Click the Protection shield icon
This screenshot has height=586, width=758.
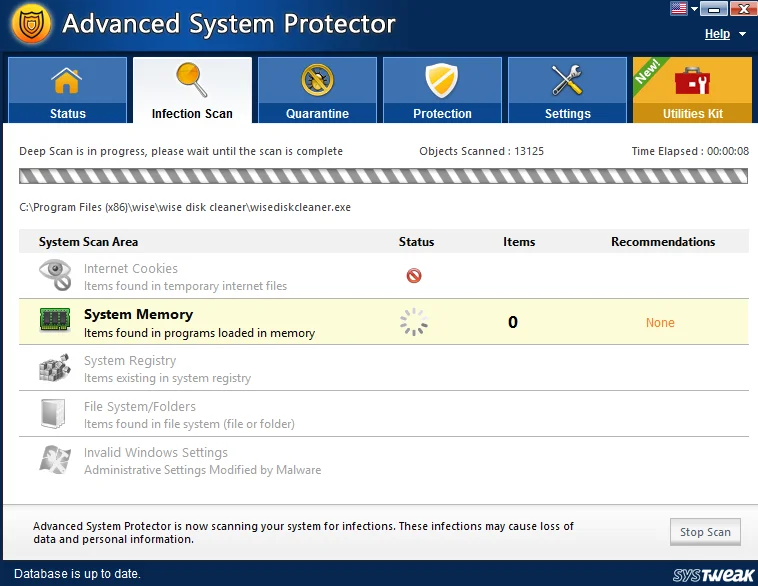pos(442,80)
